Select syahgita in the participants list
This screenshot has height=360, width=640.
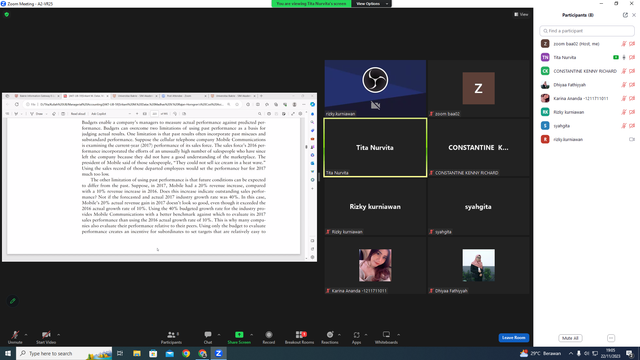[x=587, y=126]
